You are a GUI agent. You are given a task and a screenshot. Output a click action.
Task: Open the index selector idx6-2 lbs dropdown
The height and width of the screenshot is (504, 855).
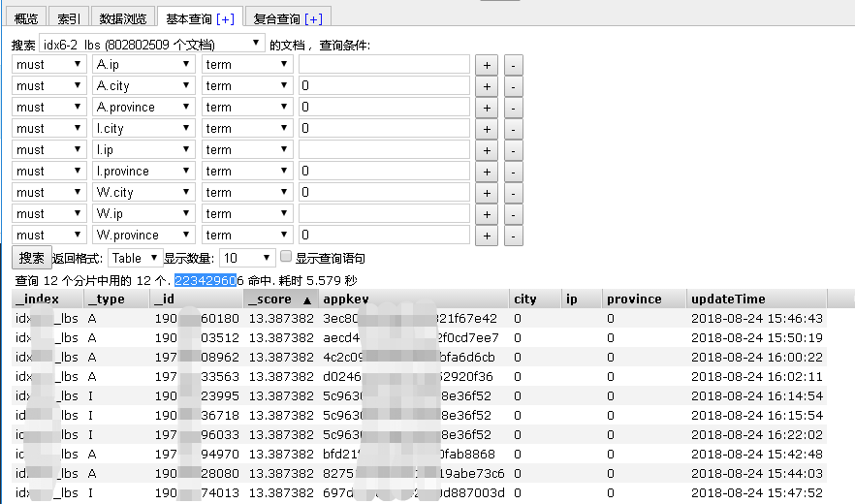152,44
